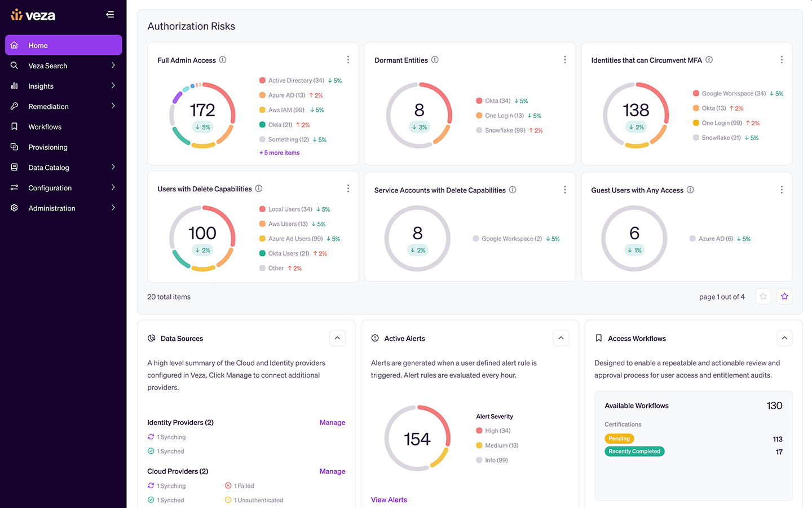Open options menu on Circumvent MFA card
The image size is (812, 508).
[x=782, y=60]
